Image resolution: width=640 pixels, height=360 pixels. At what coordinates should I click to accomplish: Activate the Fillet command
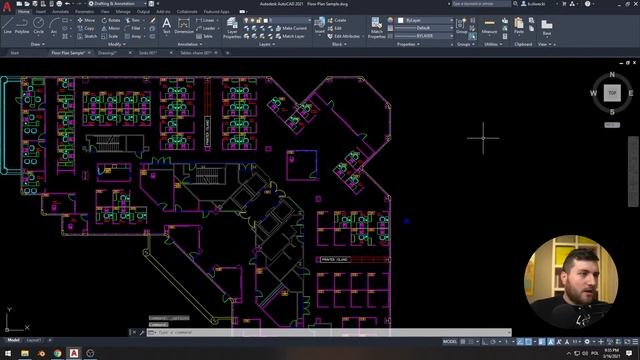pos(133,28)
